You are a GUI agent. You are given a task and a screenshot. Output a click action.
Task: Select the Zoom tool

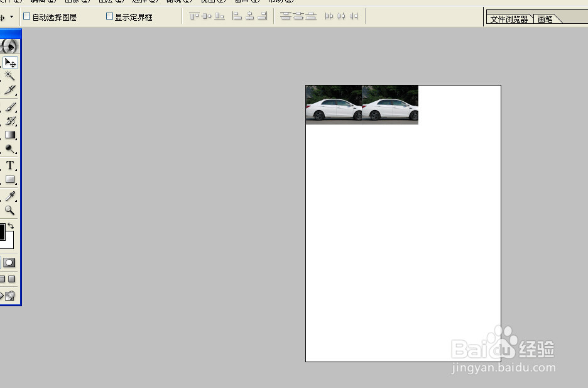click(x=10, y=210)
